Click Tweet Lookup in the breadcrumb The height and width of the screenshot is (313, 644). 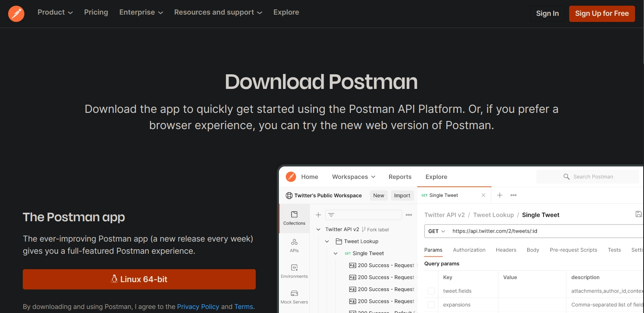[494, 215]
